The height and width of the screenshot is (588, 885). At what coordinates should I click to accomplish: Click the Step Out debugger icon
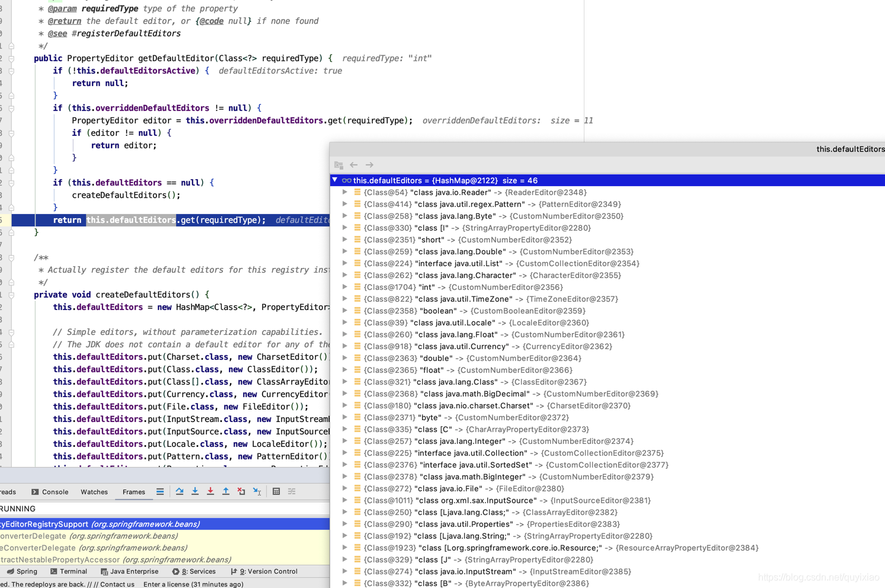tap(226, 491)
